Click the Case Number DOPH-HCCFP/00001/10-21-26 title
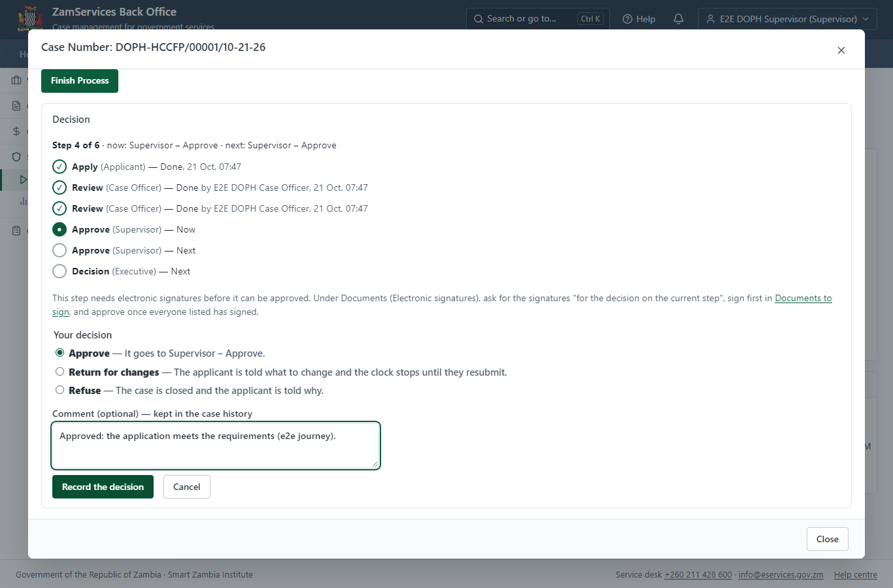893x588 pixels. pyautogui.click(x=154, y=47)
